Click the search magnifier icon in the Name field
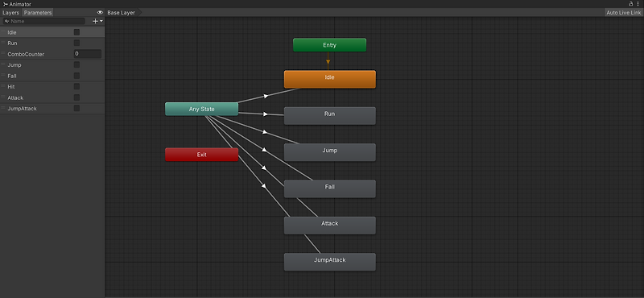This screenshot has height=298, width=644. click(6, 21)
